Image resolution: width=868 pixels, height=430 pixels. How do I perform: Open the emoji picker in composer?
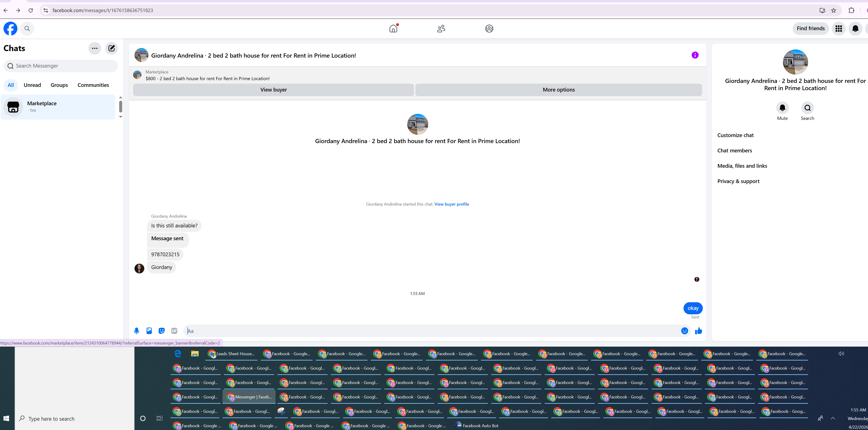pyautogui.click(x=684, y=331)
